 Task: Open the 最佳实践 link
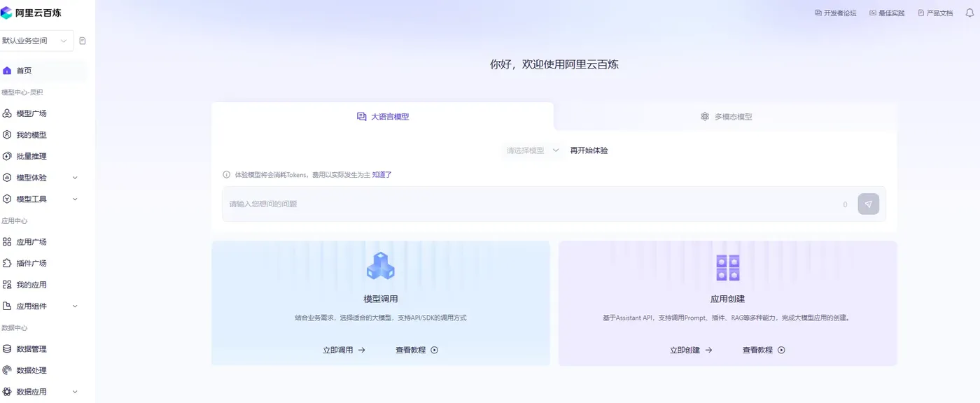(x=887, y=13)
